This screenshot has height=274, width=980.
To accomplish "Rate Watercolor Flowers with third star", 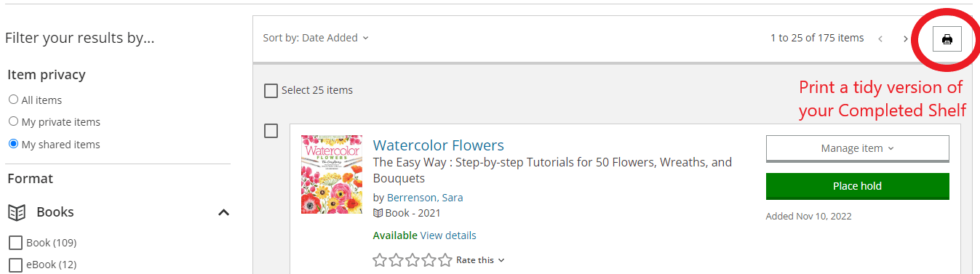I will [x=413, y=259].
